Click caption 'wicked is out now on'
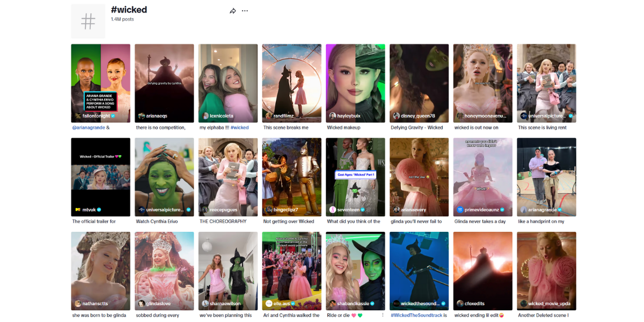The image size is (644, 322). tap(477, 128)
